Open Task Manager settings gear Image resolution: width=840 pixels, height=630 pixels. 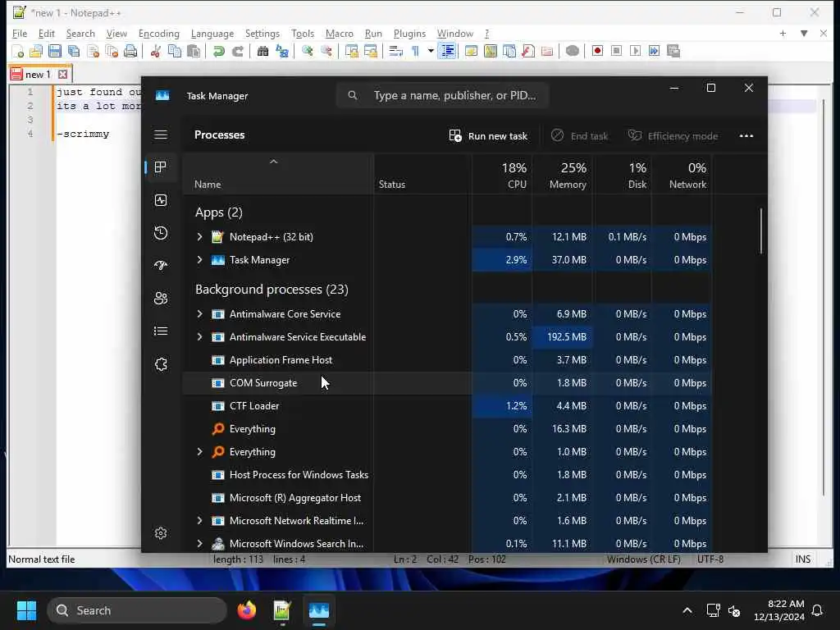click(161, 533)
